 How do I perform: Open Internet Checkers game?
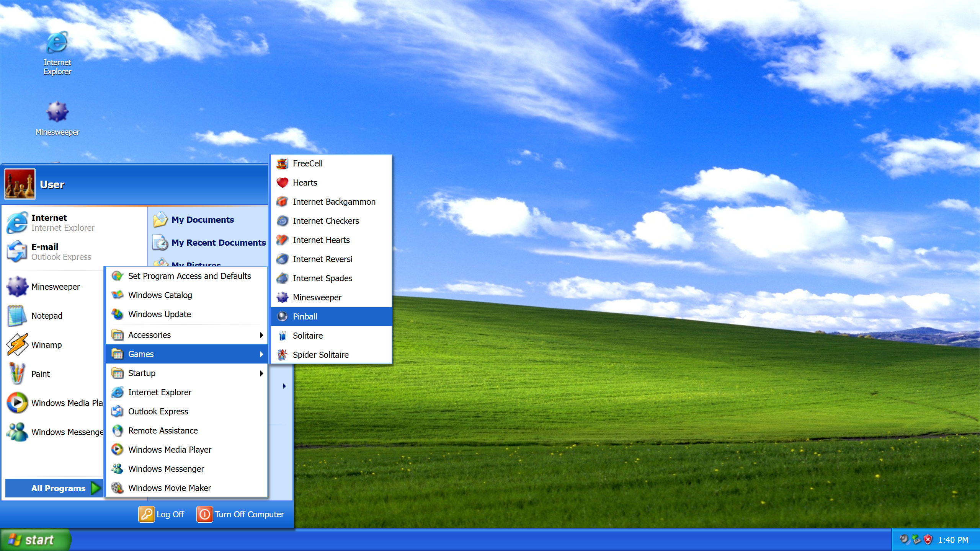332,221
